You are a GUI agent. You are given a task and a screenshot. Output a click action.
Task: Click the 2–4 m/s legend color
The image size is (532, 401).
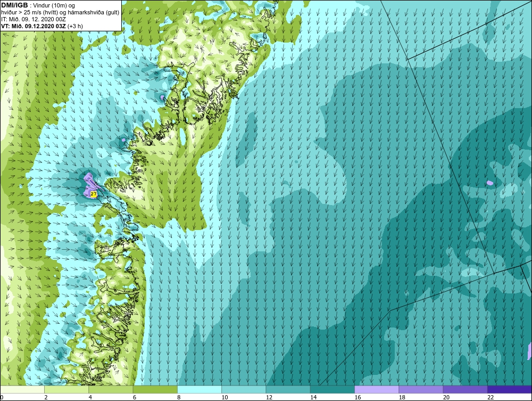point(66,389)
